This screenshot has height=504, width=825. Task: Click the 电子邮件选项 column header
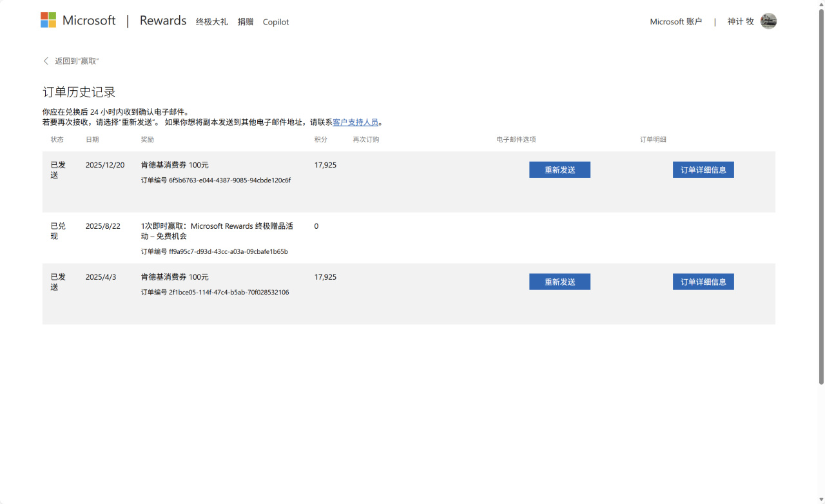tap(516, 139)
